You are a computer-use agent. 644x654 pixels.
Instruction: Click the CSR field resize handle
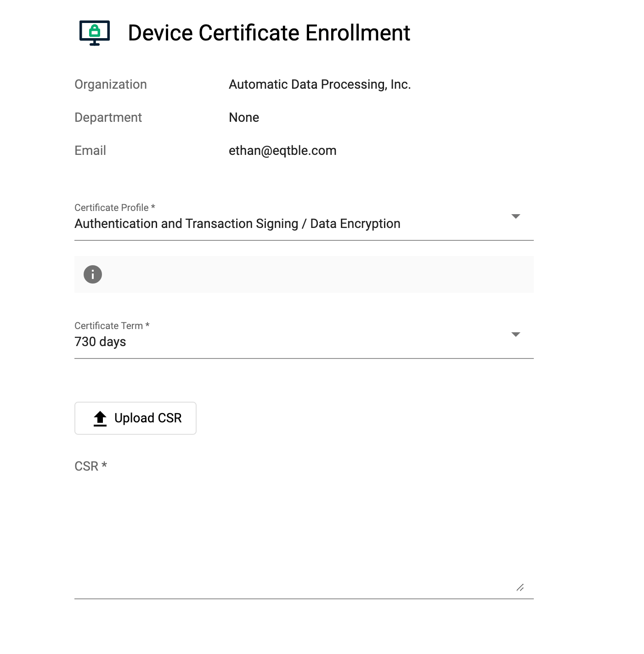pyautogui.click(x=520, y=587)
